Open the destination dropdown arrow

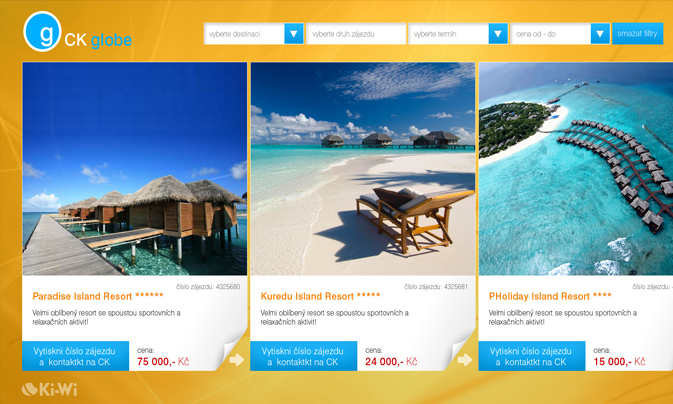tap(294, 33)
